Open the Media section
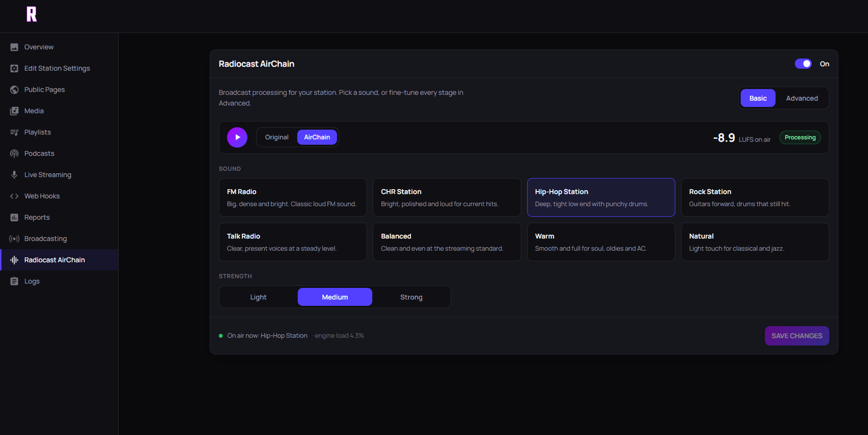868x435 pixels. click(59, 111)
